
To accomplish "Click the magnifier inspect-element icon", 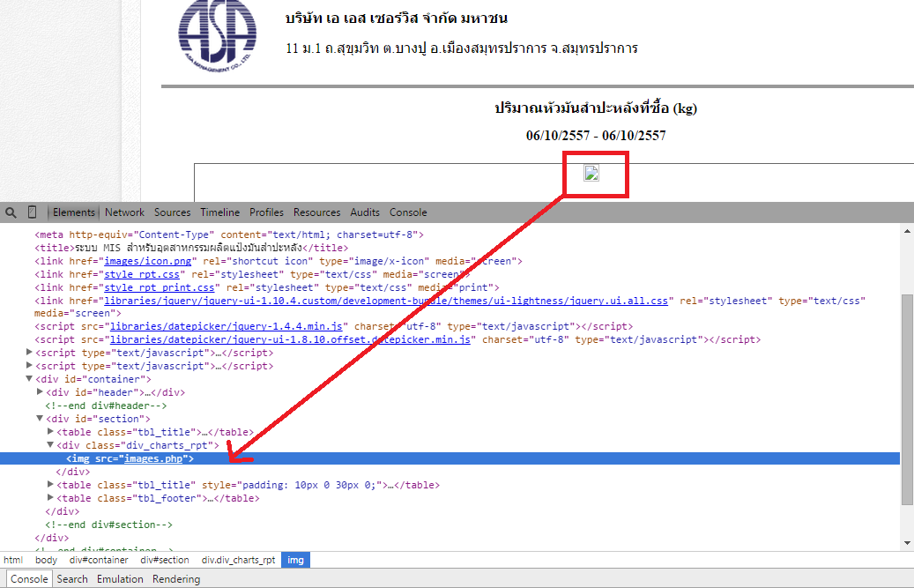I will click(11, 212).
